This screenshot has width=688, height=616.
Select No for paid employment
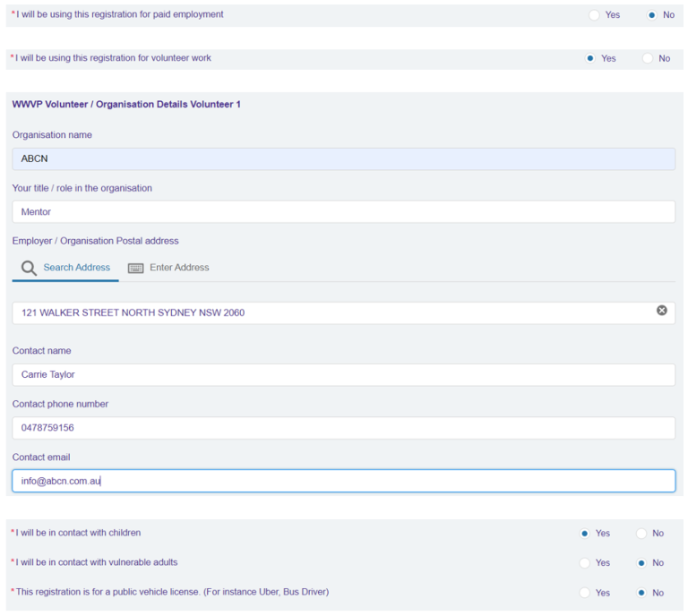coord(651,15)
